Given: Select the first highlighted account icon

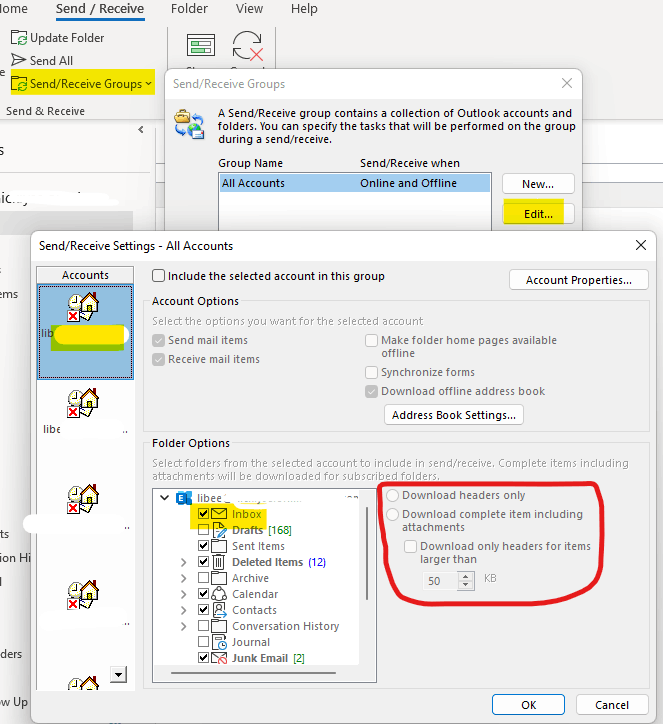Looking at the screenshot, I should tap(83, 307).
